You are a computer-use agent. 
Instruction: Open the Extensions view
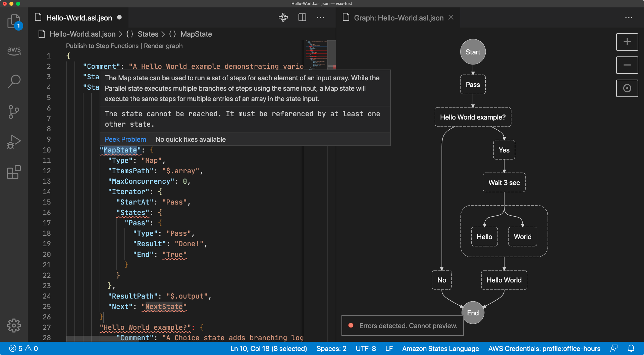[14, 172]
